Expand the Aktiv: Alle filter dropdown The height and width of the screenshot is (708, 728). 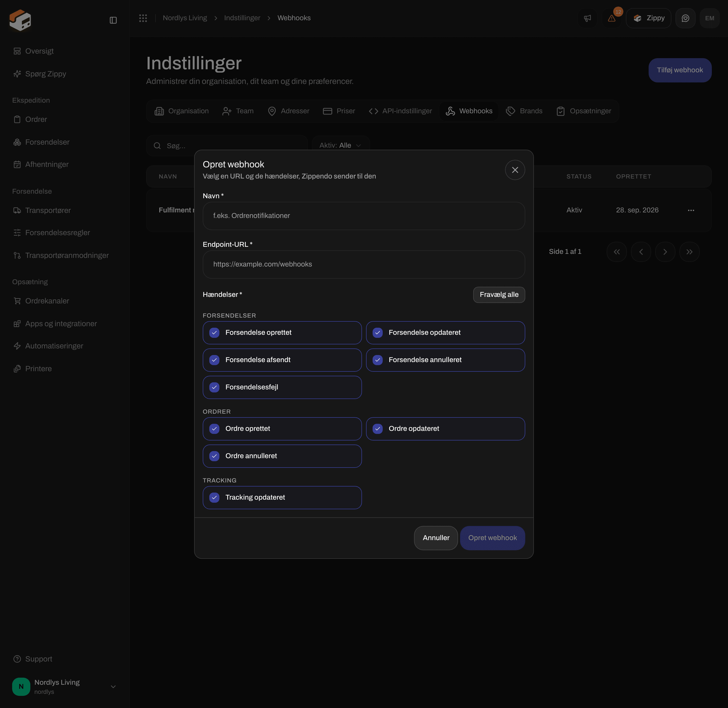click(x=340, y=145)
